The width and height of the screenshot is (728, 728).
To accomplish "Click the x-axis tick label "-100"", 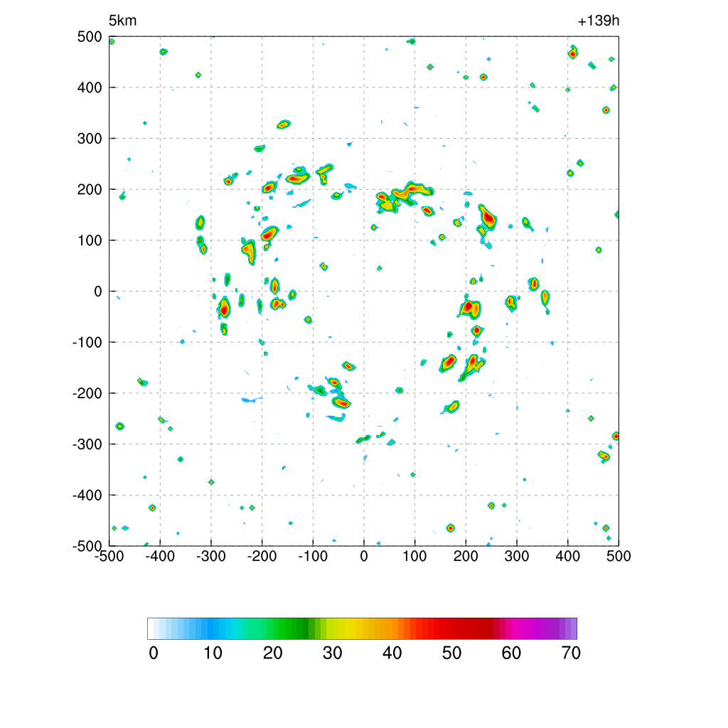I will pyautogui.click(x=314, y=556).
